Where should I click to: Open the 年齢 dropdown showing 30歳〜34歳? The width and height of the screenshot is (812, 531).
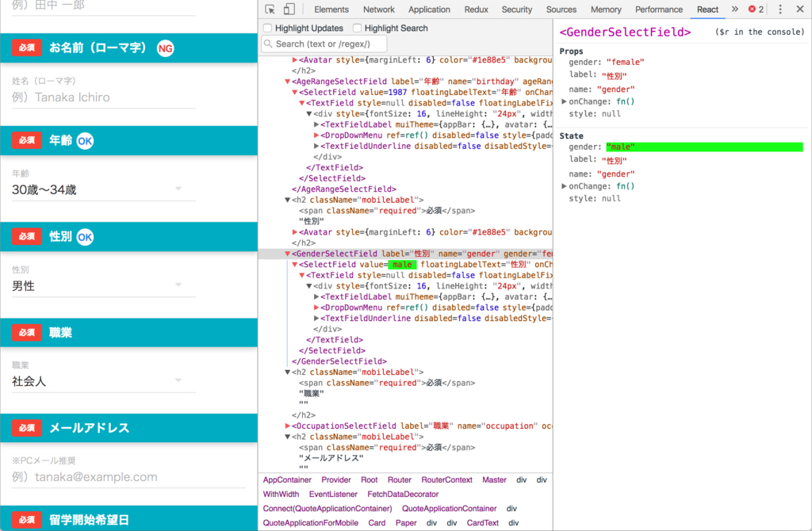click(104, 190)
